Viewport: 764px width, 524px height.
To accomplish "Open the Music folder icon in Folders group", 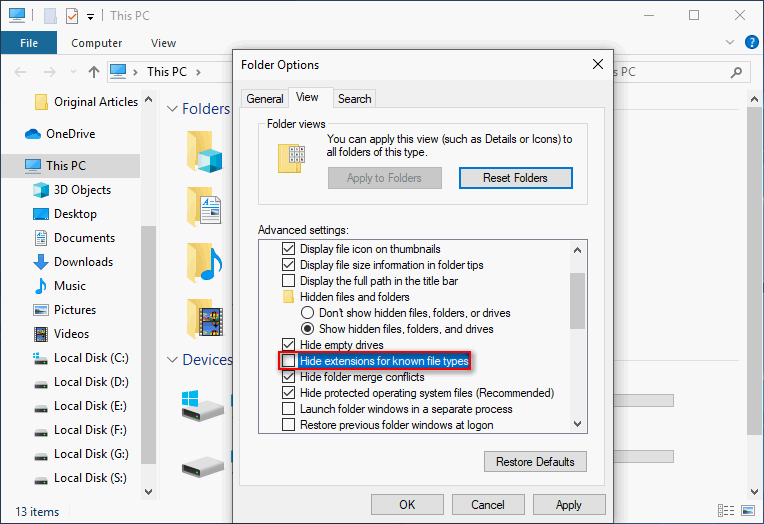I will [205, 262].
